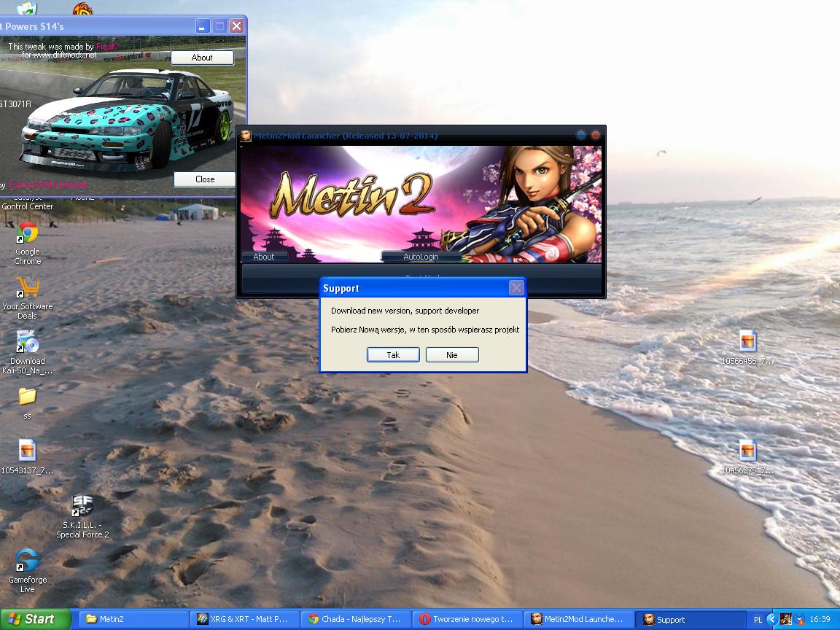Switch to Metin2Mod Launcher taskbar item
Screen dimensions: 840x630
578,619
